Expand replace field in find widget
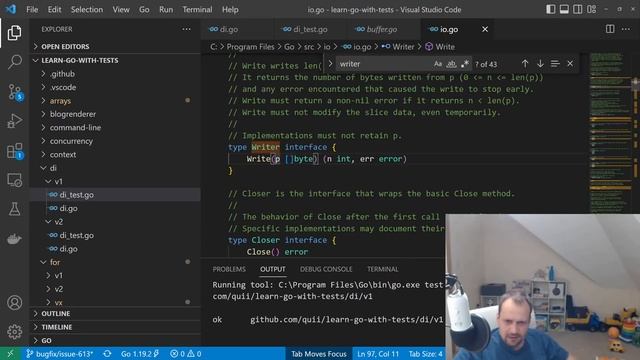The height and width of the screenshot is (360, 640). (x=330, y=64)
